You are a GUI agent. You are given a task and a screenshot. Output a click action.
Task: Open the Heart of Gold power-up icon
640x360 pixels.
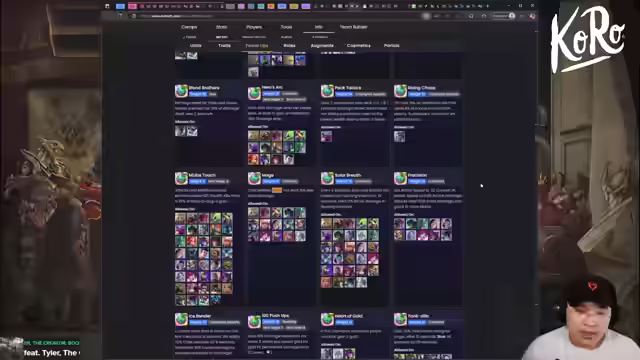[327, 319]
